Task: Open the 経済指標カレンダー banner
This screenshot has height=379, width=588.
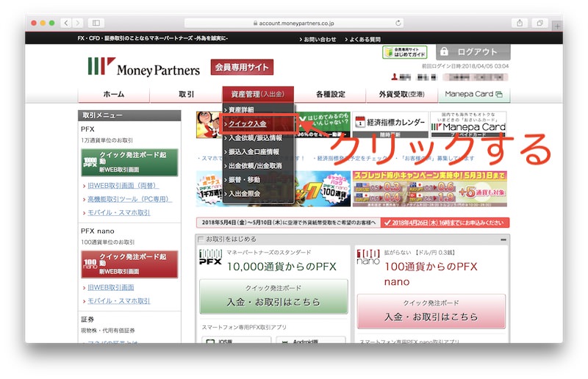Action: [x=390, y=125]
